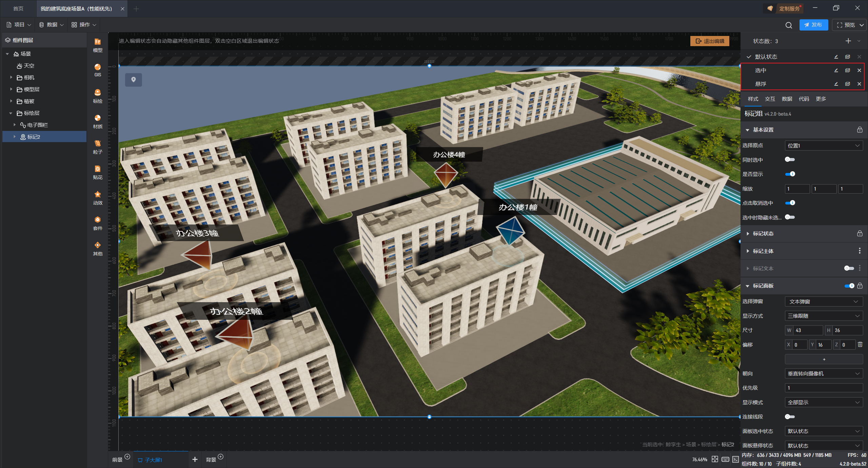Disable the 是否显示 toggle
Image resolution: width=868 pixels, height=468 pixels.
point(790,174)
